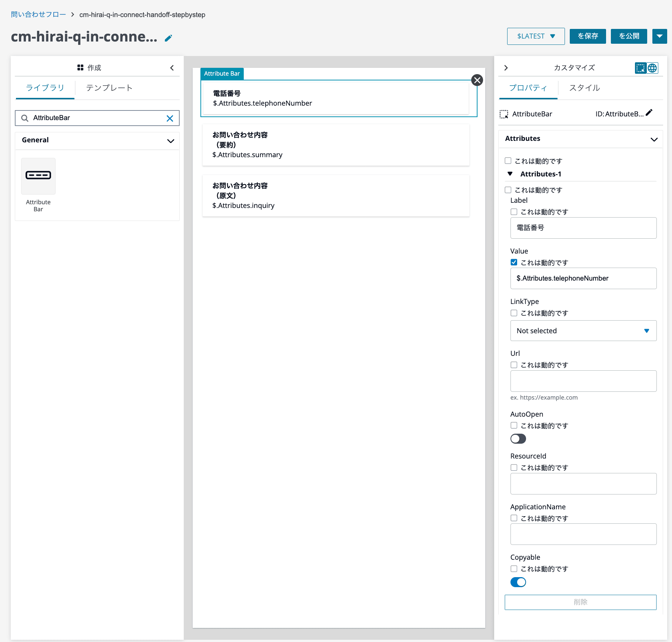Select the 電話番号 attribute card on canvas

click(336, 98)
